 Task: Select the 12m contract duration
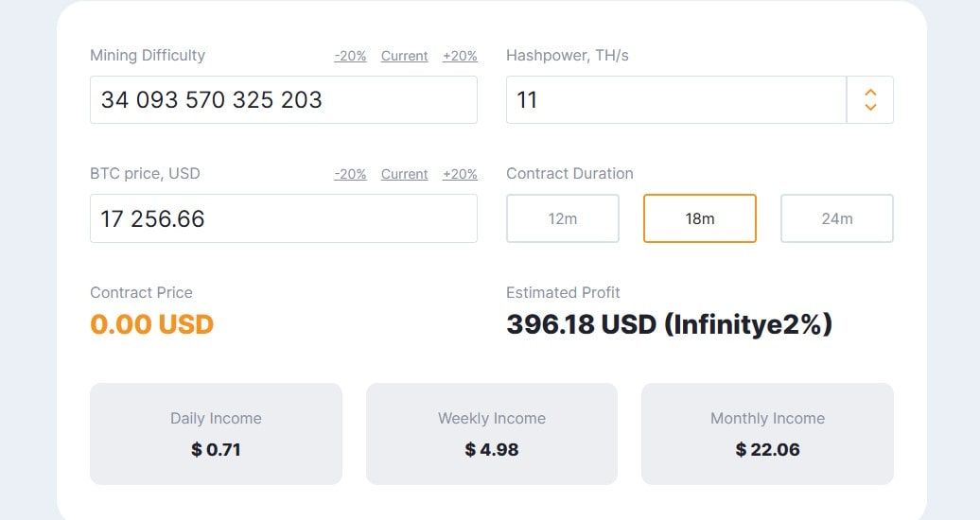click(x=563, y=218)
